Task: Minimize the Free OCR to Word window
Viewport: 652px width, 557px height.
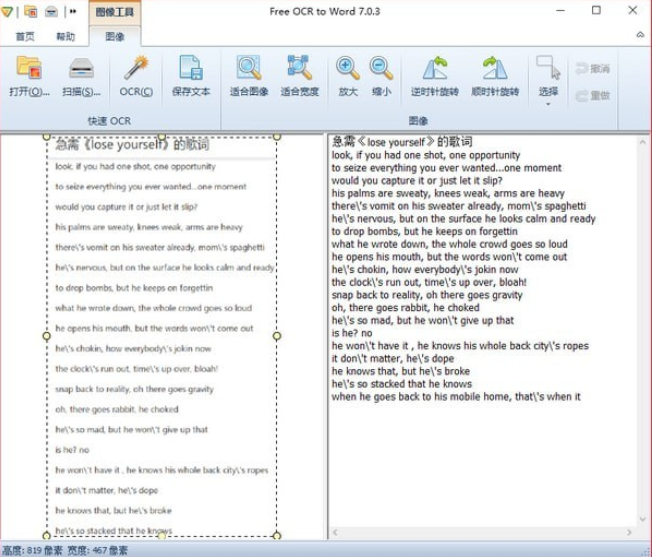Action: pos(561,11)
